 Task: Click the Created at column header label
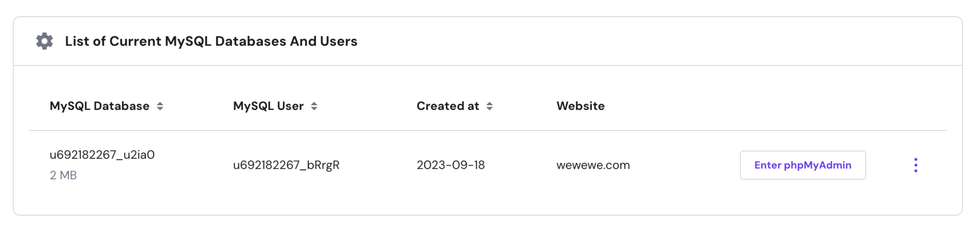(x=447, y=106)
